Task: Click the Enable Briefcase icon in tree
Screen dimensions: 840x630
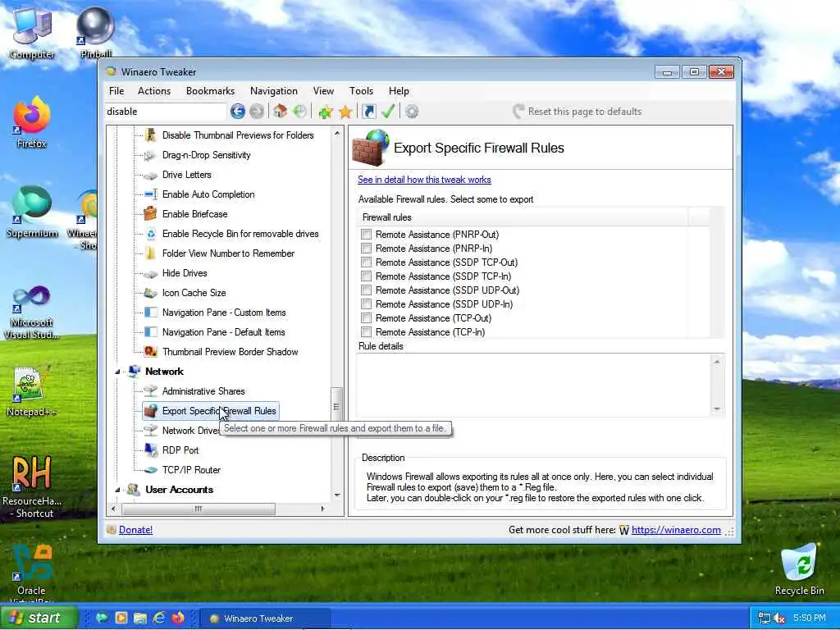Action: [x=151, y=214]
